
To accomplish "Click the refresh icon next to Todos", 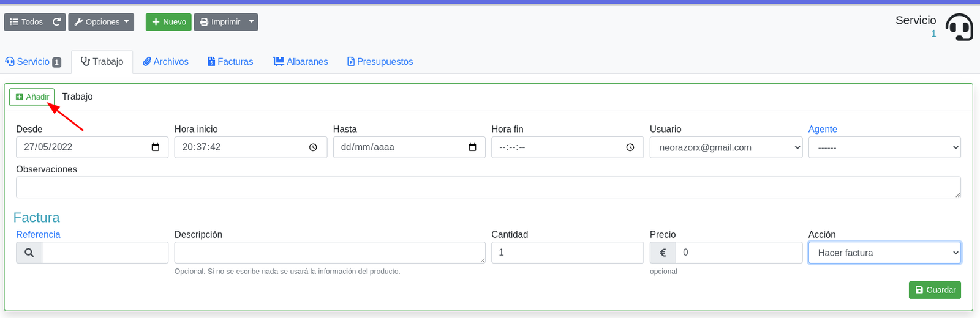I will (x=57, y=22).
